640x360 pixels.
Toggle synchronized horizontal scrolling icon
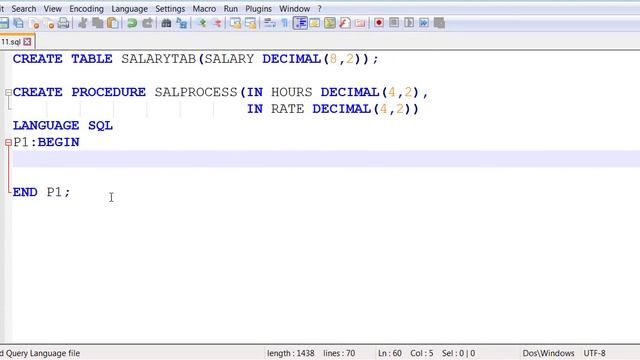click(251, 23)
